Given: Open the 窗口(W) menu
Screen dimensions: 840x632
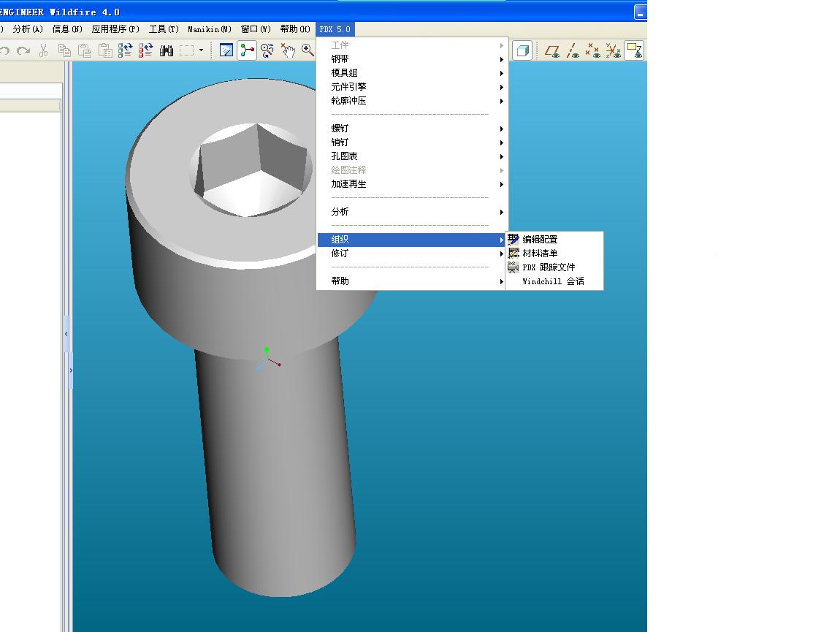Looking at the screenshot, I should (x=256, y=29).
